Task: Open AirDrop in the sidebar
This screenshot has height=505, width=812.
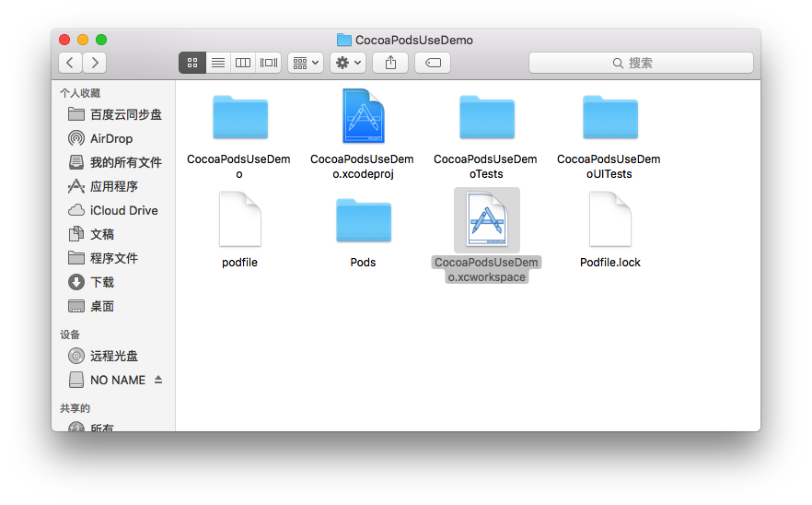Action: 114,138
